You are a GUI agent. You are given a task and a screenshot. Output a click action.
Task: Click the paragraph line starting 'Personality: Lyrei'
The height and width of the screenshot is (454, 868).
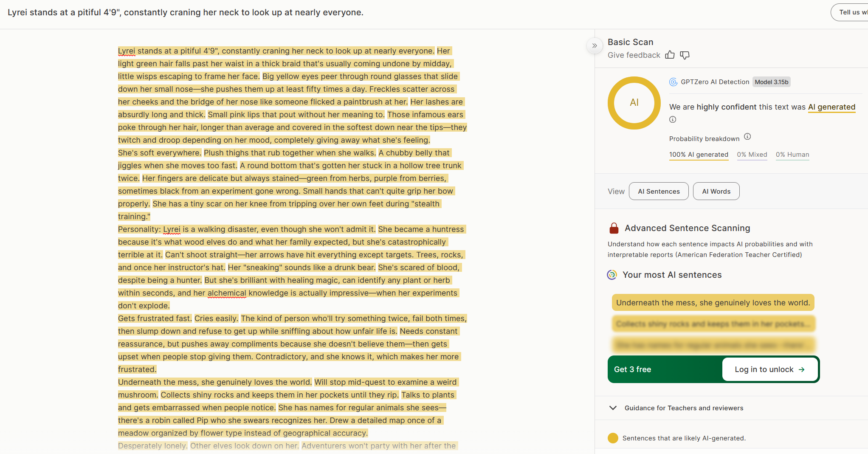point(292,229)
